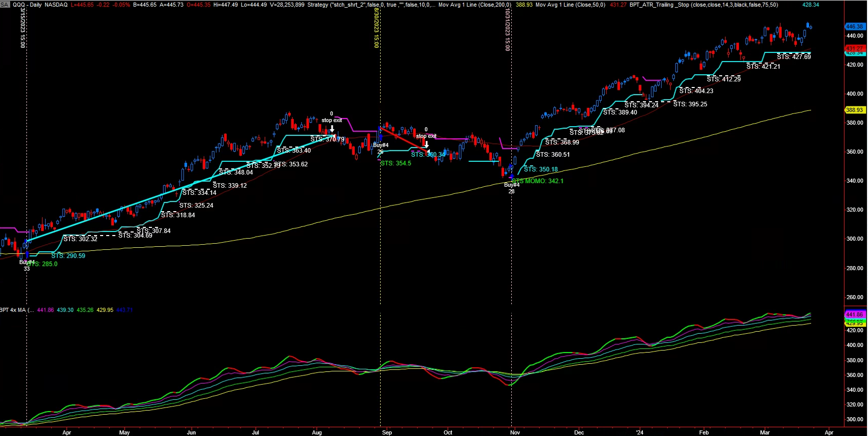The height and width of the screenshot is (436, 868).
Task: Click the STS: 421.21 label
Action: [763, 67]
